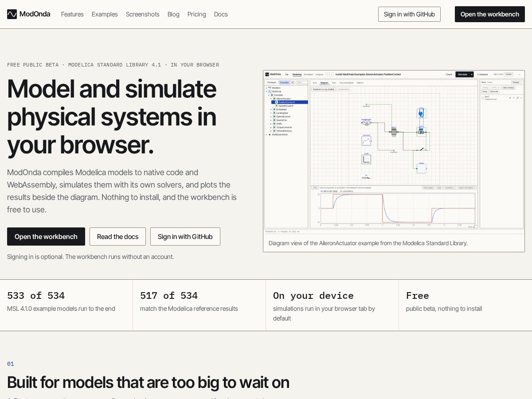The height and width of the screenshot is (399, 532).
Task: Select the "On your device" stat heading
Action: 313,296
